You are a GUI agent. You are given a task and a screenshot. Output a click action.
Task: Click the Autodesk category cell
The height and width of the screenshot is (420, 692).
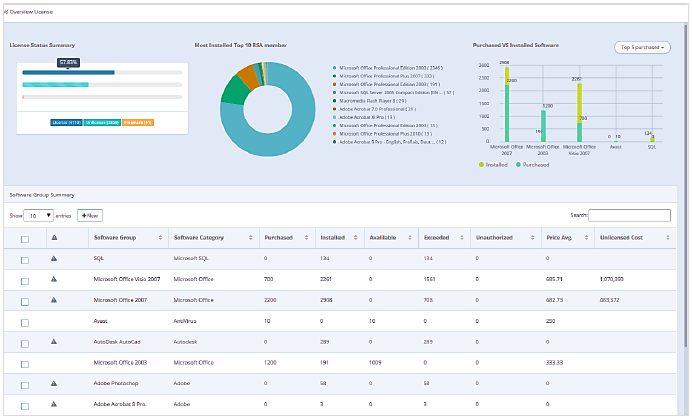coord(185,341)
